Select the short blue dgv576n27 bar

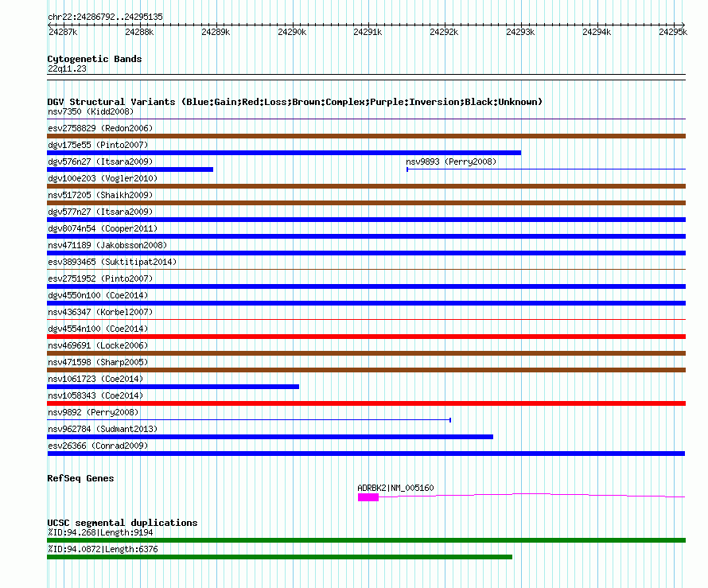130,169
